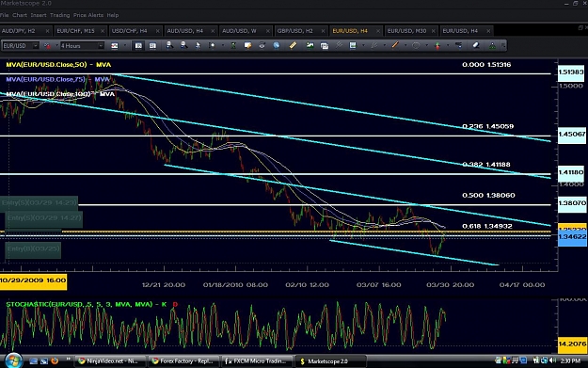Open the Price Alerts menu
This screenshot has width=588, height=368.
tap(88, 15)
